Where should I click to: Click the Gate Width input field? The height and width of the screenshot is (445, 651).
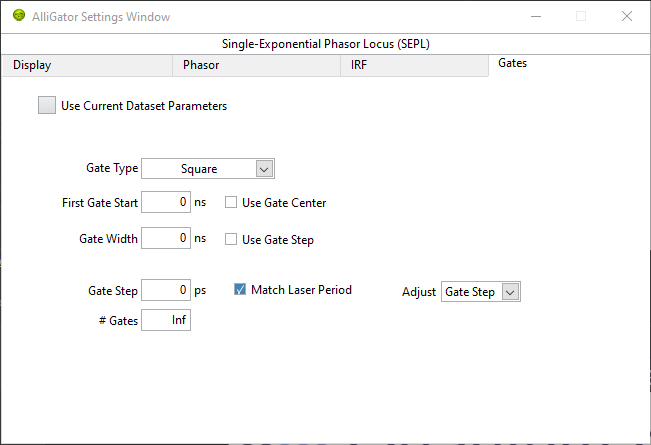[x=166, y=238]
